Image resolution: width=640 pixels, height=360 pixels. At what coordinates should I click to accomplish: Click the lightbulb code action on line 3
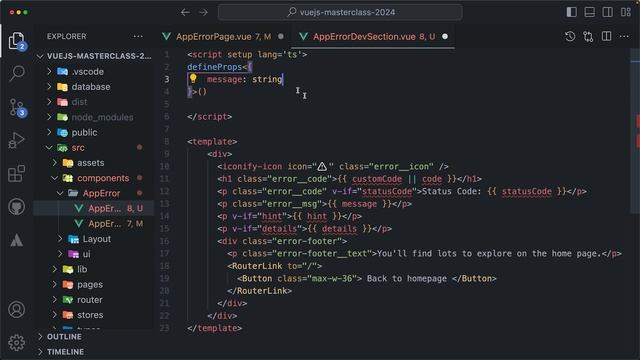193,78
